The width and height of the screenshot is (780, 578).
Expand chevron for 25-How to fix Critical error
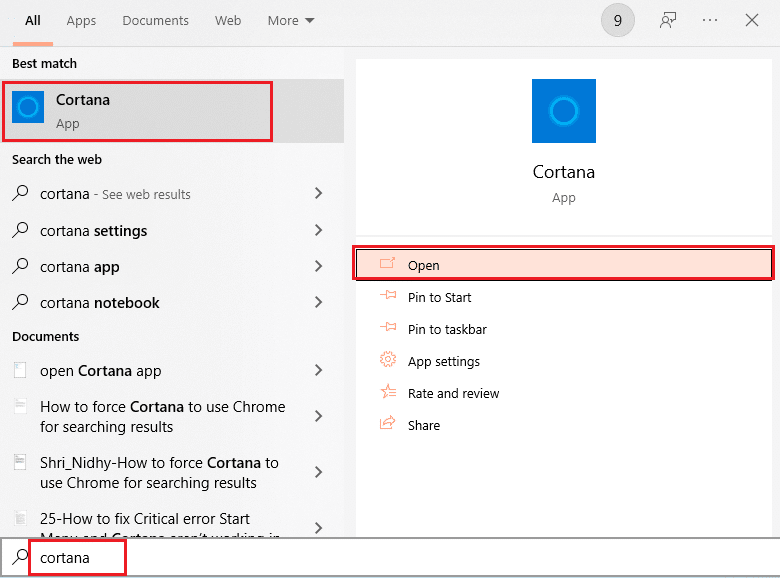pos(318,528)
